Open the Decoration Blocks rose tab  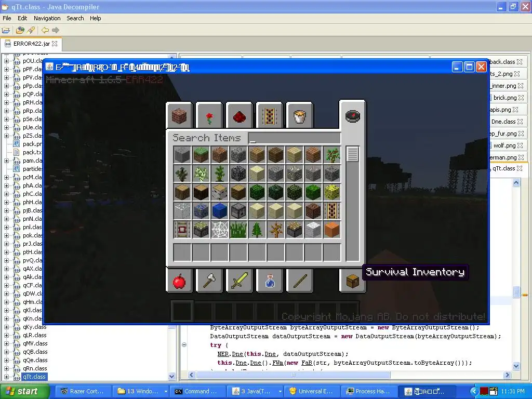209,116
